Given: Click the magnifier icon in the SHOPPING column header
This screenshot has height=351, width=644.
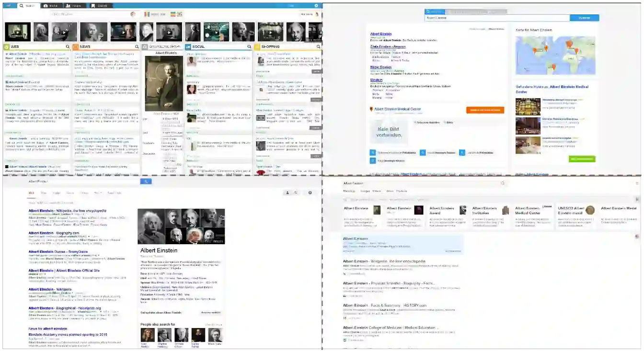Looking at the screenshot, I should [318, 47].
